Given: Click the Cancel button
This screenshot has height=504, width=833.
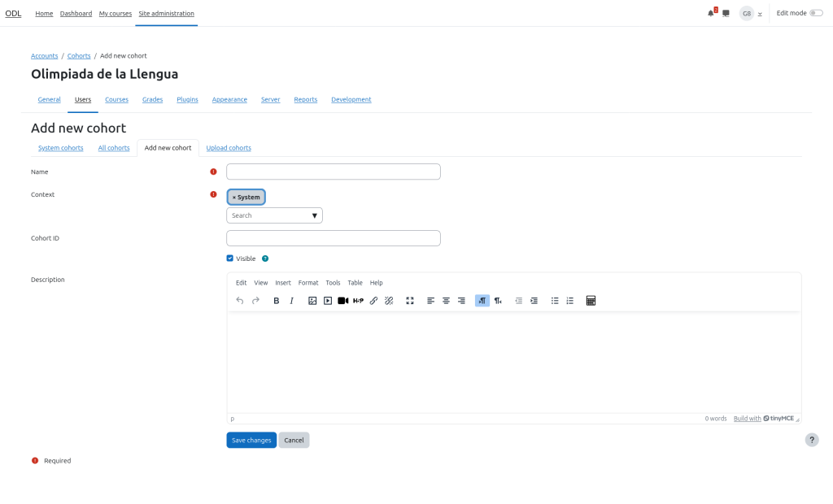Looking at the screenshot, I should [294, 441].
